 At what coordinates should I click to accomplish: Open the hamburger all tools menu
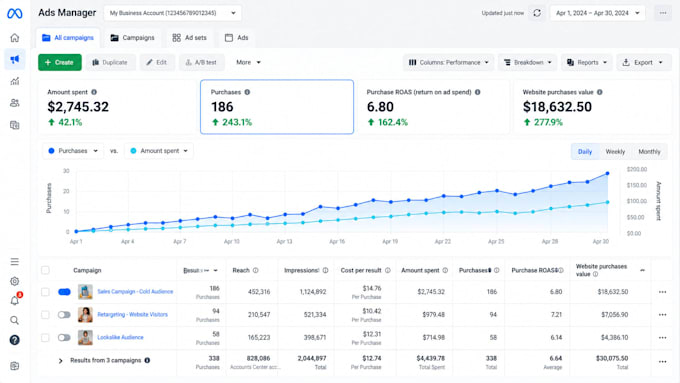click(x=14, y=262)
